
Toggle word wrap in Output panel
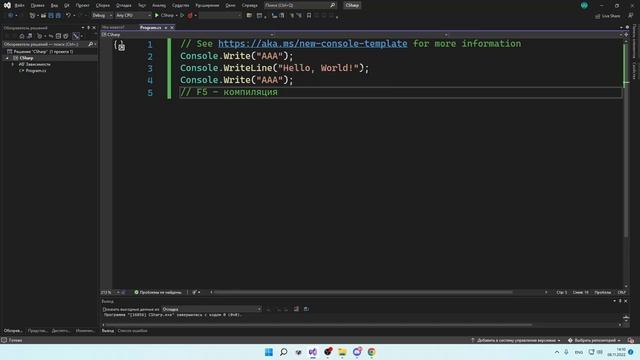(x=306, y=309)
